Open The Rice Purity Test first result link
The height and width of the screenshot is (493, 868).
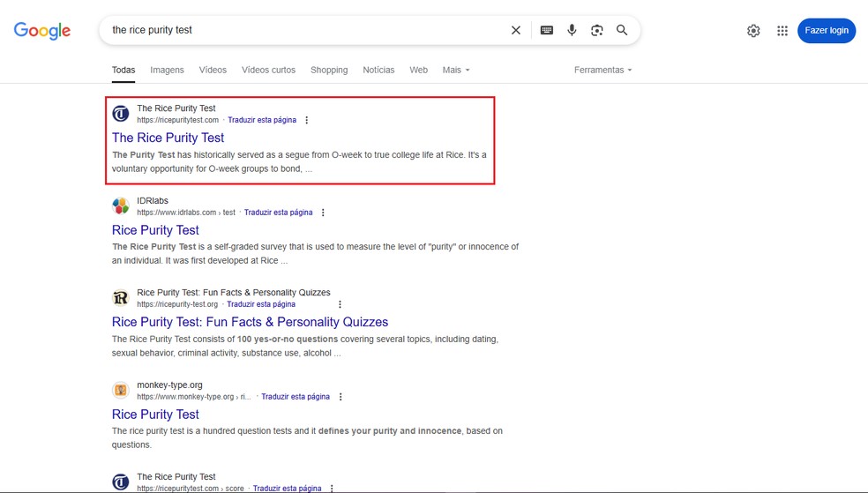[x=168, y=138]
